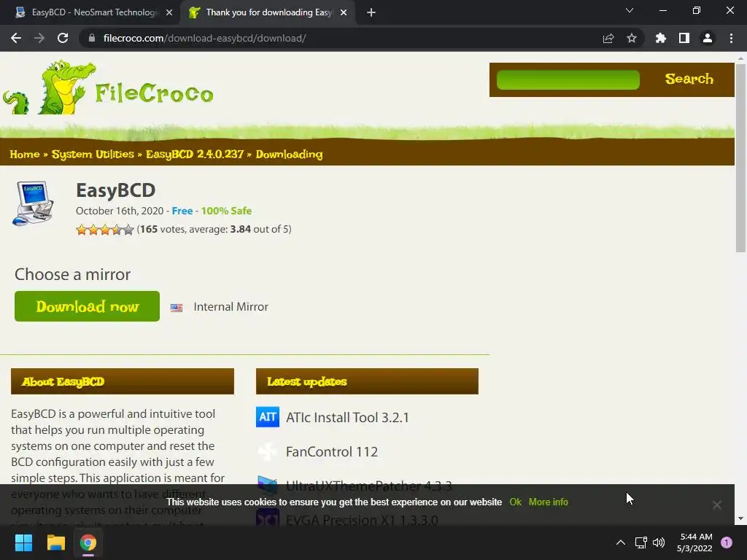The width and height of the screenshot is (747, 560).
Task: View site info via the padlock icon
Action: 92,38
